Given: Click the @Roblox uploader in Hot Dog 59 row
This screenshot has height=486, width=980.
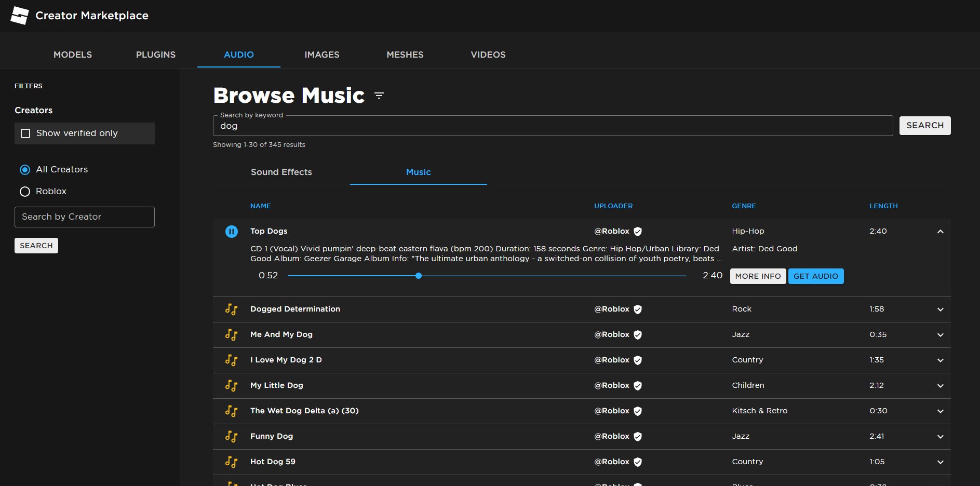Looking at the screenshot, I should click(612, 462).
